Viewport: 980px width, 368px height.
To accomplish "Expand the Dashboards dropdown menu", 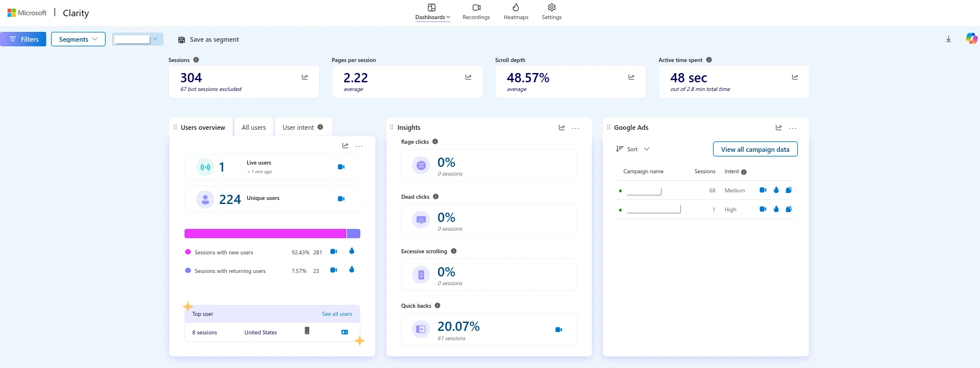I will [432, 12].
